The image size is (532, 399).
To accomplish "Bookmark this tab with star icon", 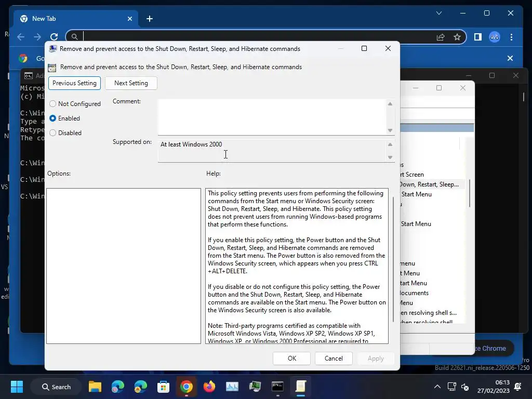I will click(x=457, y=37).
